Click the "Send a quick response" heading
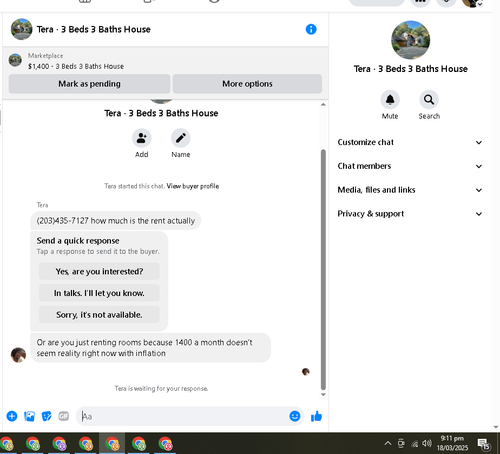This screenshot has height=454, width=500. point(78,241)
